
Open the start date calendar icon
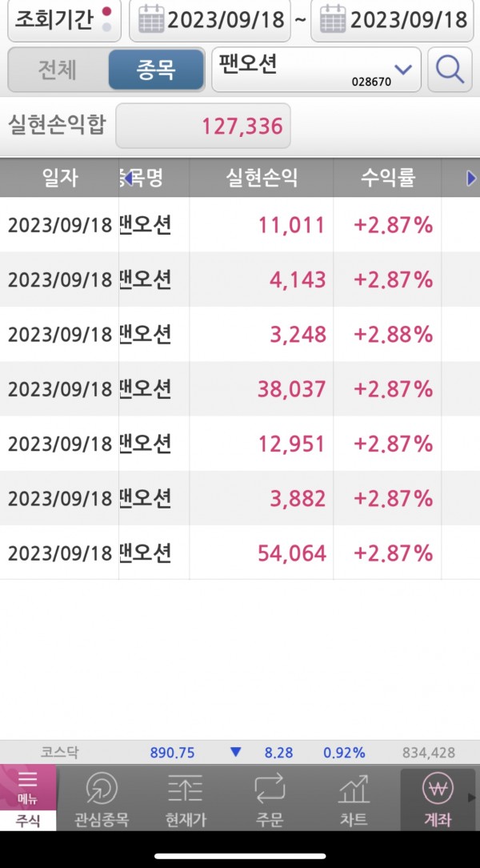[150, 20]
